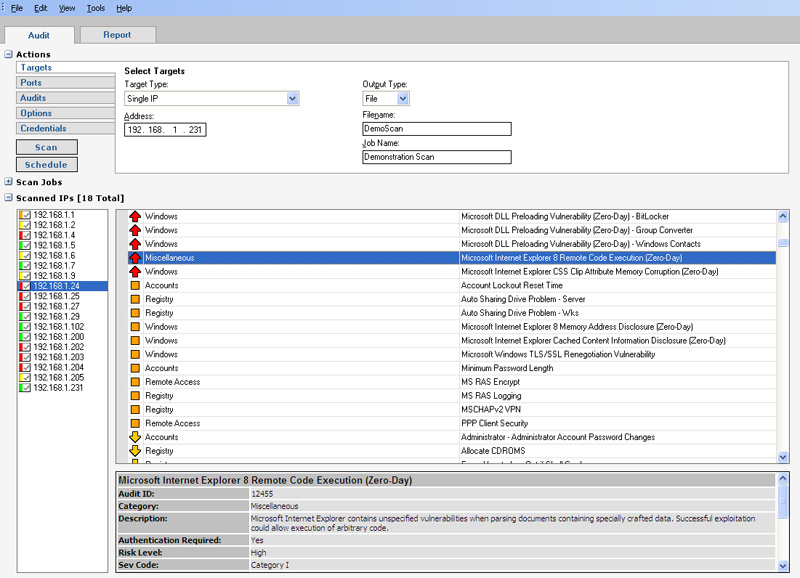Collapse the Scanned IPs section
The height and width of the screenshot is (578, 800).
[8, 198]
